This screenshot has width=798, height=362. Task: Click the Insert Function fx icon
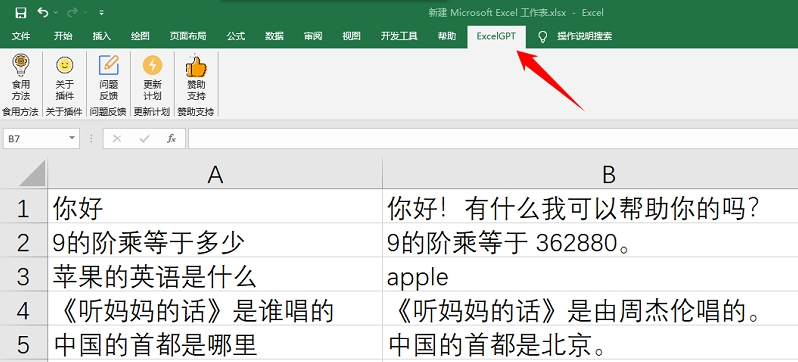172,138
